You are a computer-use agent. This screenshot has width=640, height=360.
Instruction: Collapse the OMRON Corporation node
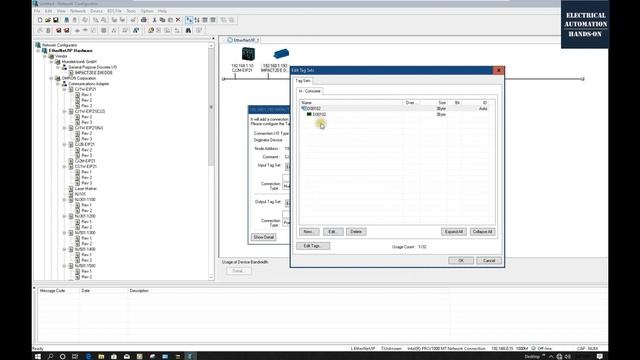[51, 78]
